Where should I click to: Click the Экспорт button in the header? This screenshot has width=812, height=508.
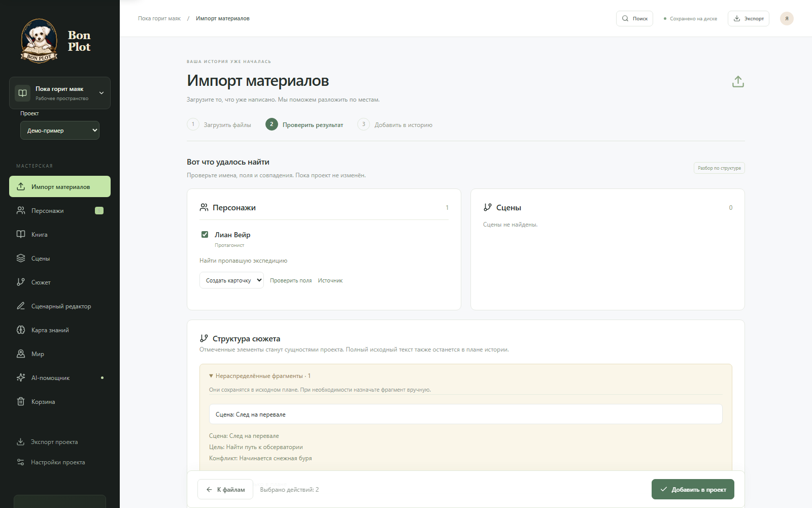[x=749, y=18]
